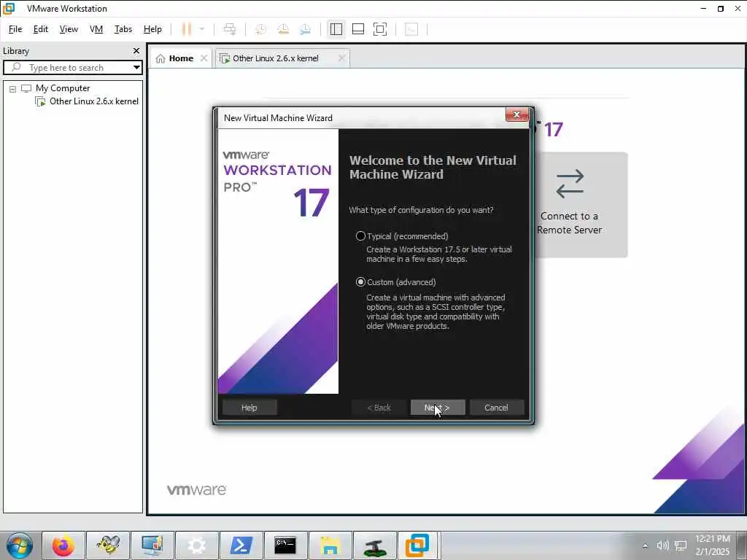Click the bee application taskbar icon
Image resolution: width=747 pixels, height=560 pixels.
coord(108,545)
